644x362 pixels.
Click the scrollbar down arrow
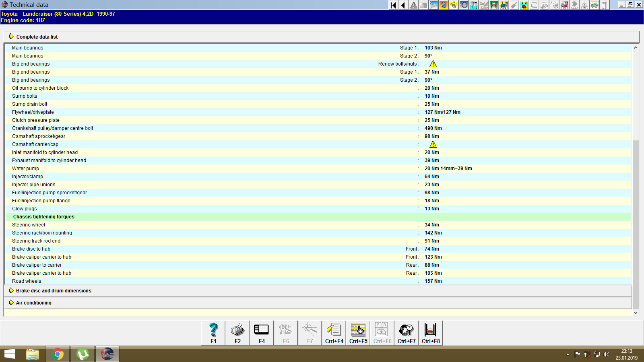click(x=636, y=313)
